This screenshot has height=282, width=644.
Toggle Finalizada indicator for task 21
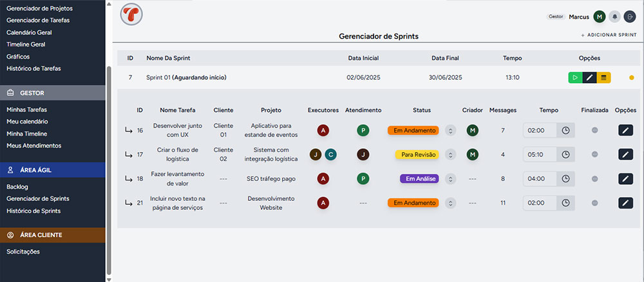[594, 203]
